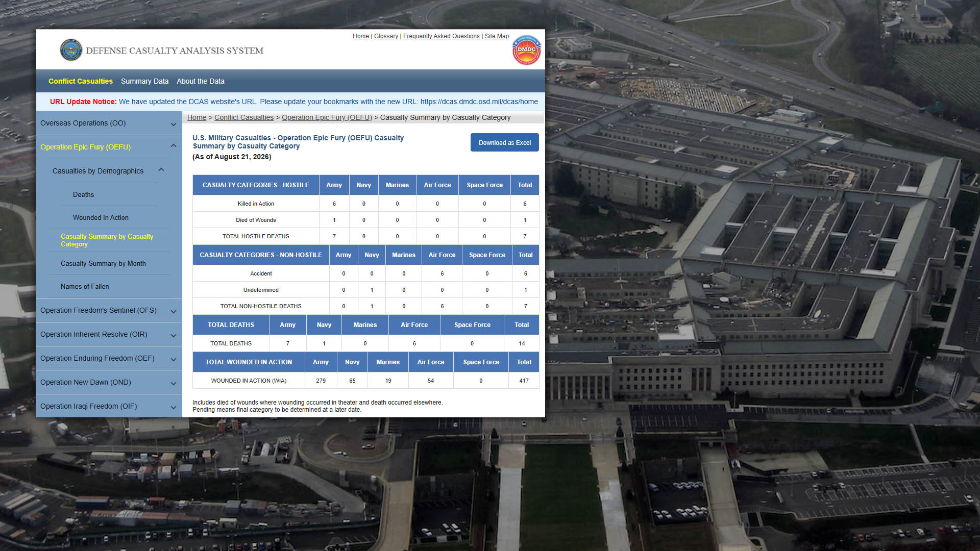Screen dimensions: 980x551
Task: Click Conflict Casualties breadcrumb link
Action: pyautogui.click(x=244, y=117)
